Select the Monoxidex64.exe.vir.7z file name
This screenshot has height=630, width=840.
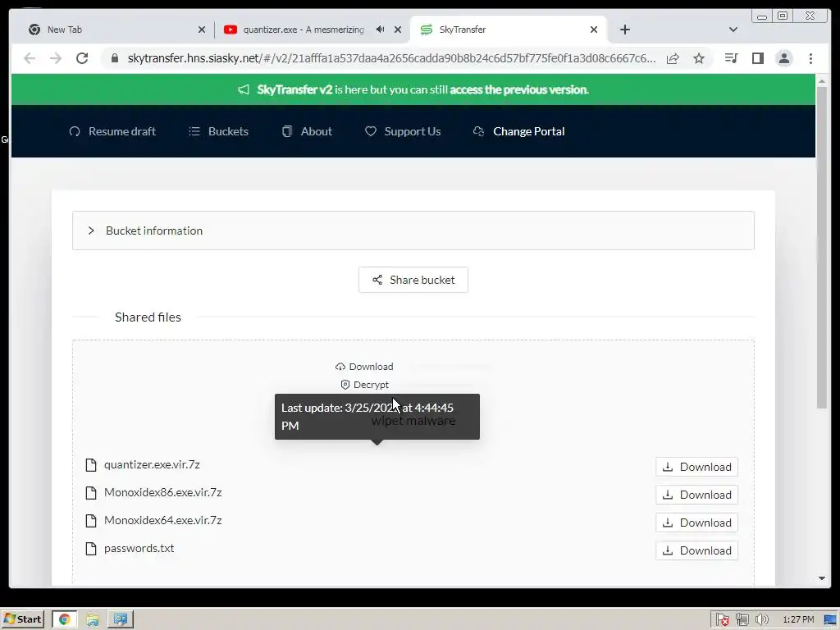163,520
